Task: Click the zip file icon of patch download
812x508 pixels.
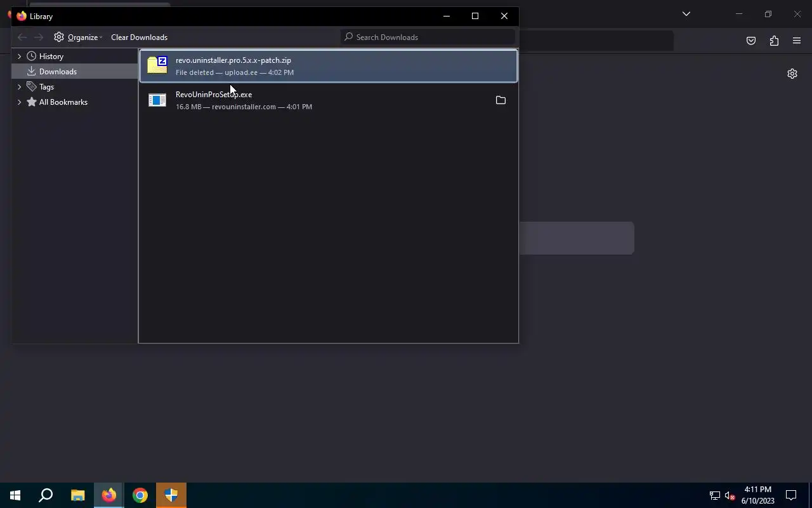Action: pos(157,65)
